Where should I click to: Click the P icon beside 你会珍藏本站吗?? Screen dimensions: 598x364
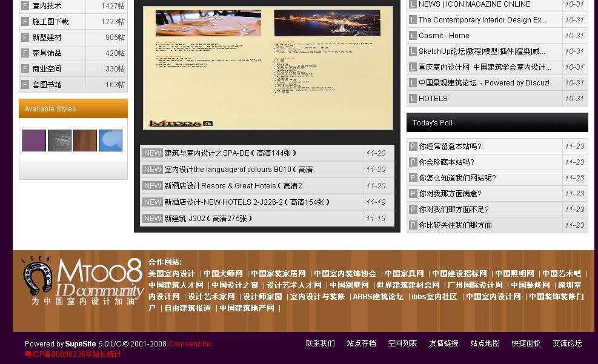tap(413, 162)
